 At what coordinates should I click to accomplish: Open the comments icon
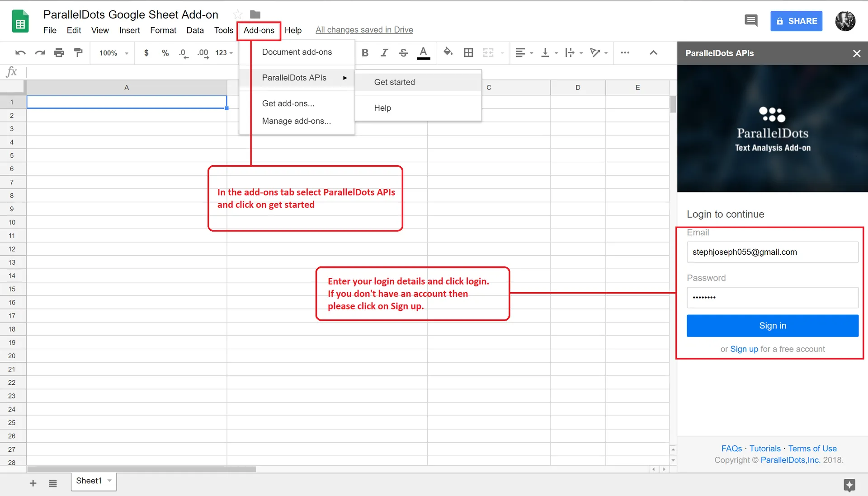pos(751,21)
